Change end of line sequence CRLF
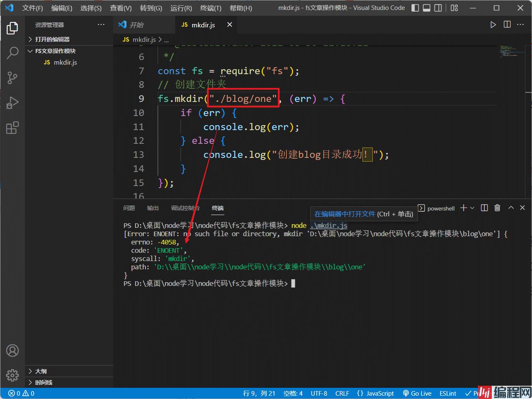532x399 pixels. click(x=342, y=394)
